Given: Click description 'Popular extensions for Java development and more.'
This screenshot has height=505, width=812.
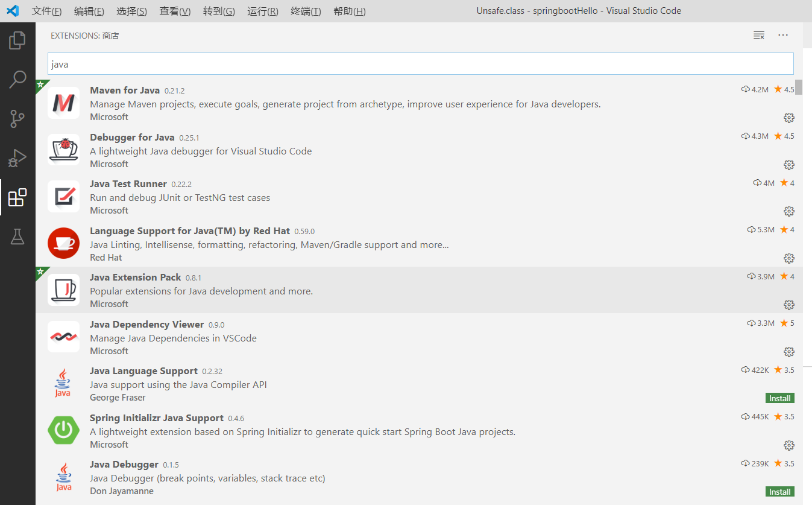Looking at the screenshot, I should 201,291.
